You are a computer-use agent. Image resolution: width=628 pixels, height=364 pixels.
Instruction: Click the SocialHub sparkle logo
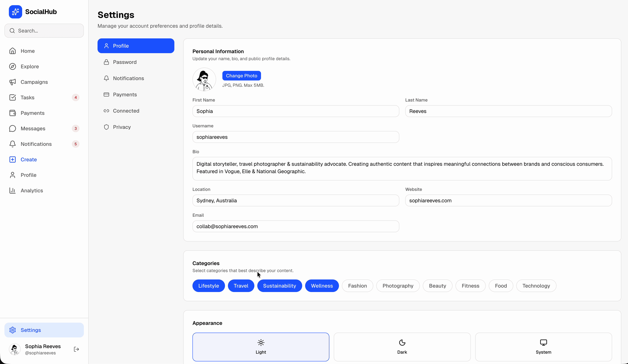15,11
